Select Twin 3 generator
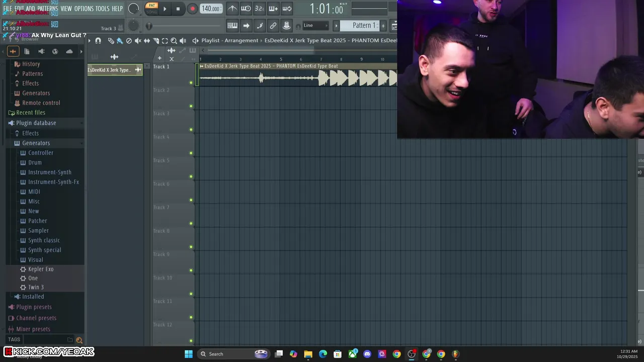Viewport: 644px width, 362px height. 36,287
